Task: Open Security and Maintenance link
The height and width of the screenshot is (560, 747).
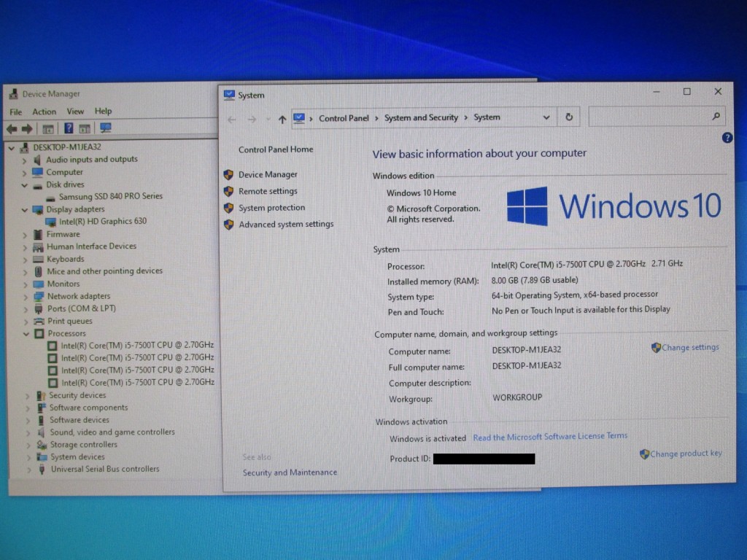Action: coord(290,472)
